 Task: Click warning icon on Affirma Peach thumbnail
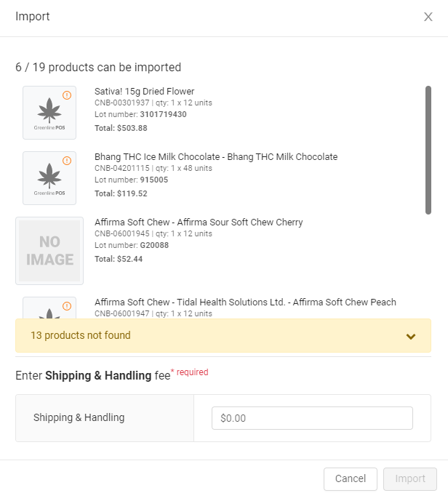pos(67,306)
